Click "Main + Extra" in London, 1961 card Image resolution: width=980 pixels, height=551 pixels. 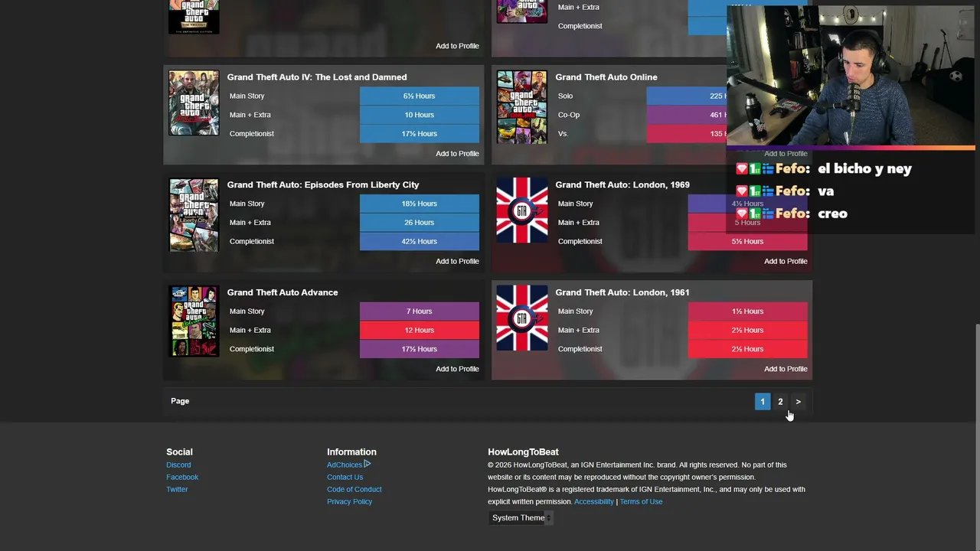point(578,331)
